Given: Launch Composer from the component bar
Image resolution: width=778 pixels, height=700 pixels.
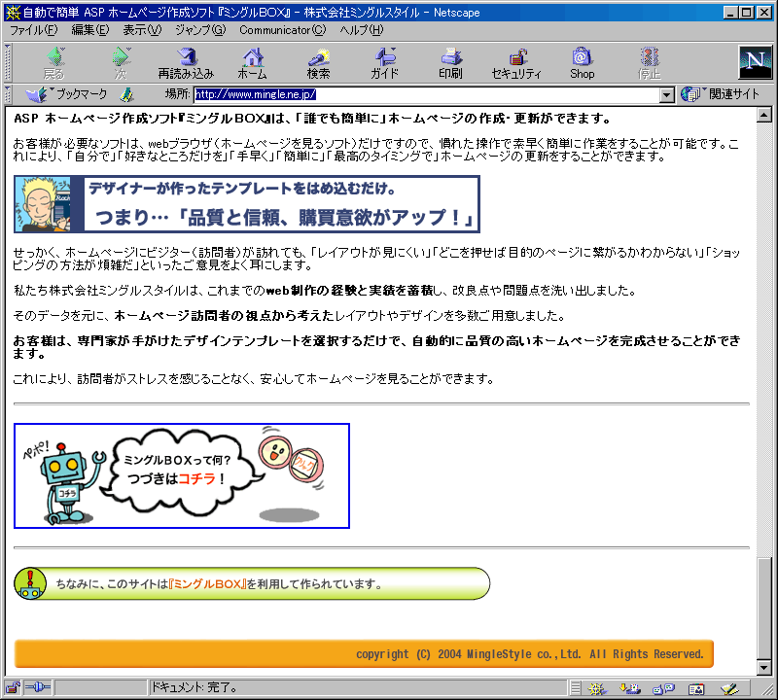Looking at the screenshot, I should (x=729, y=688).
